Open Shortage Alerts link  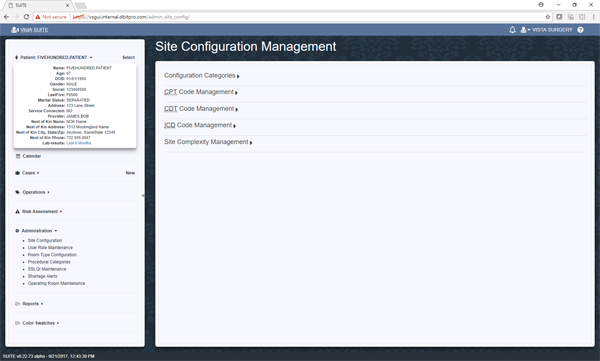pyautogui.click(x=42, y=276)
